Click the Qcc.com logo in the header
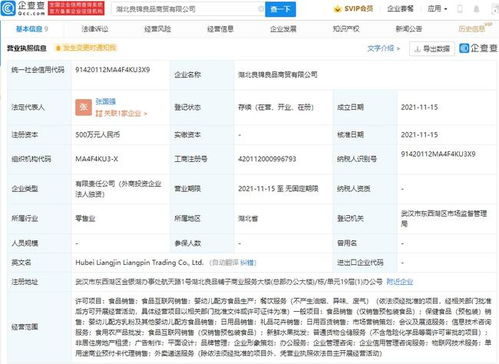Screen dimensions: 499x364 tap(23, 8)
